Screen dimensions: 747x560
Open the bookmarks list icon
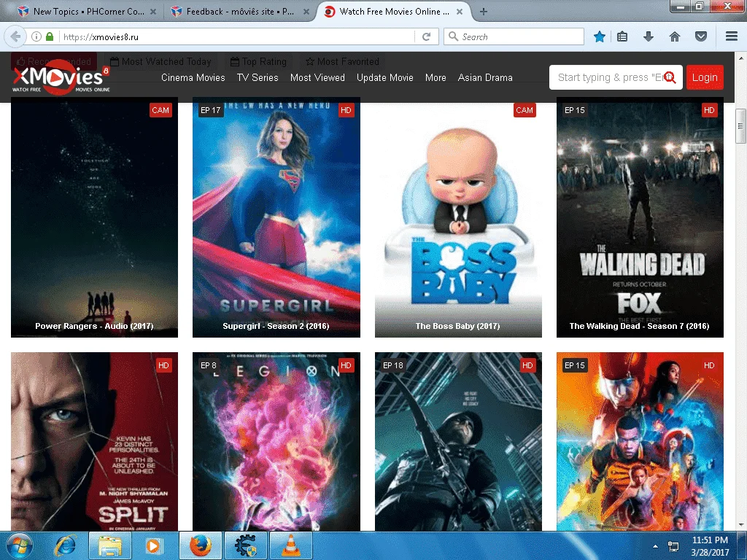[x=622, y=36]
